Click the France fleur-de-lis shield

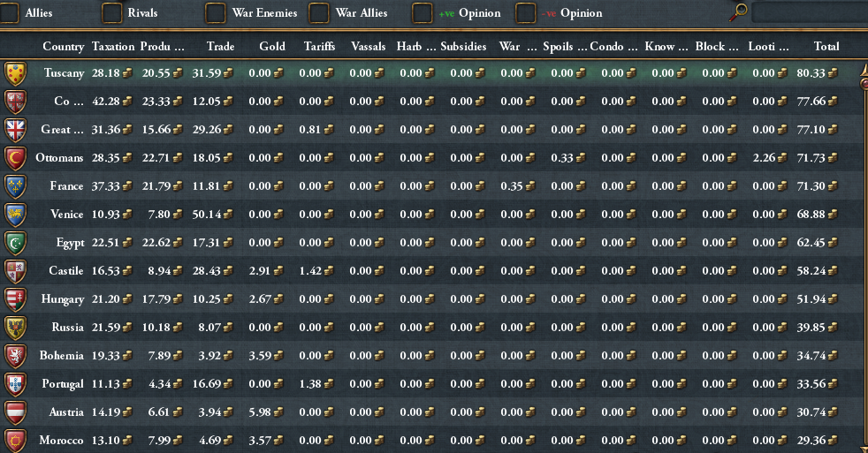pos(15,185)
